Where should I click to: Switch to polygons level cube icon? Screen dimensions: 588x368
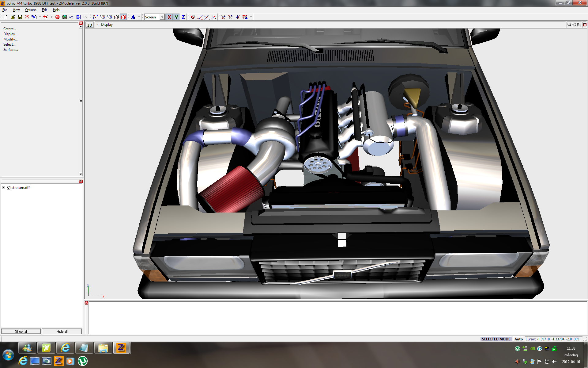pyautogui.click(x=116, y=17)
